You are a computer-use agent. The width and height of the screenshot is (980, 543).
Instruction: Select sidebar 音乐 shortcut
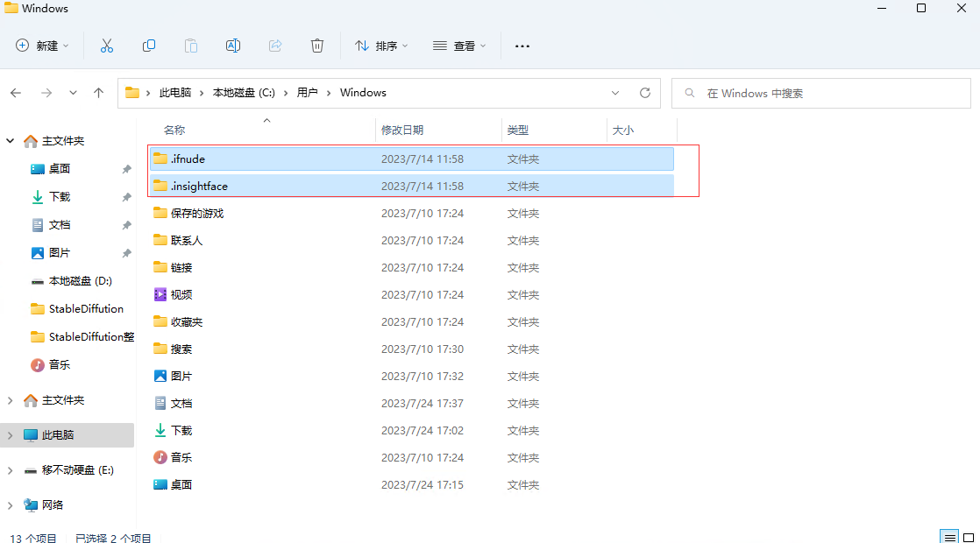tap(60, 364)
